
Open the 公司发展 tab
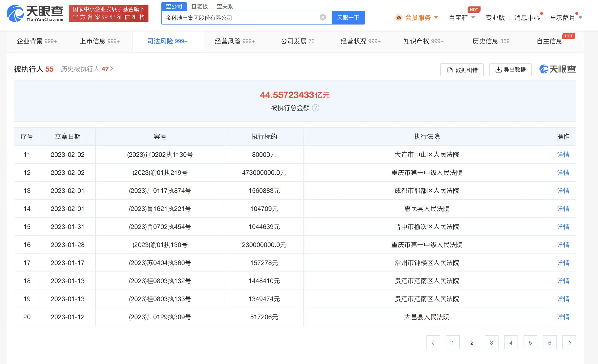pyautogui.click(x=298, y=41)
